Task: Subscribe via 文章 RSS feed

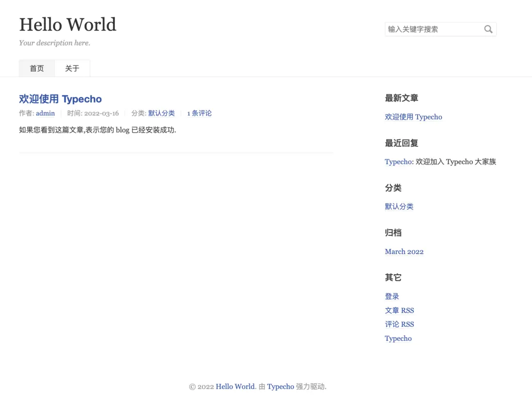Action: [399, 310]
